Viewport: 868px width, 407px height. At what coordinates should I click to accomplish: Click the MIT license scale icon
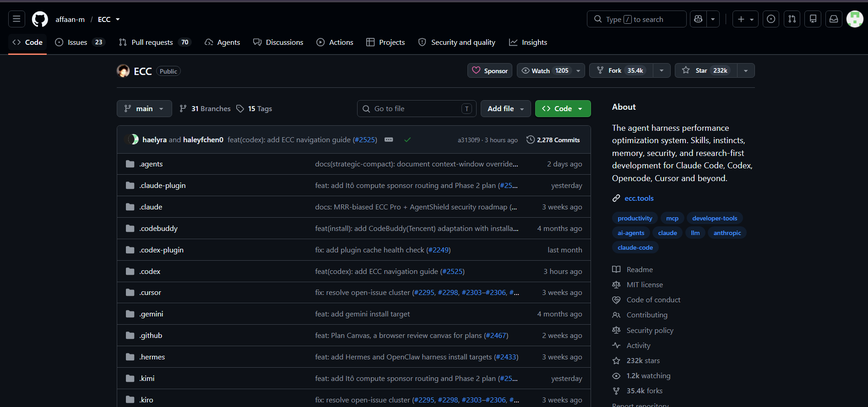point(616,284)
